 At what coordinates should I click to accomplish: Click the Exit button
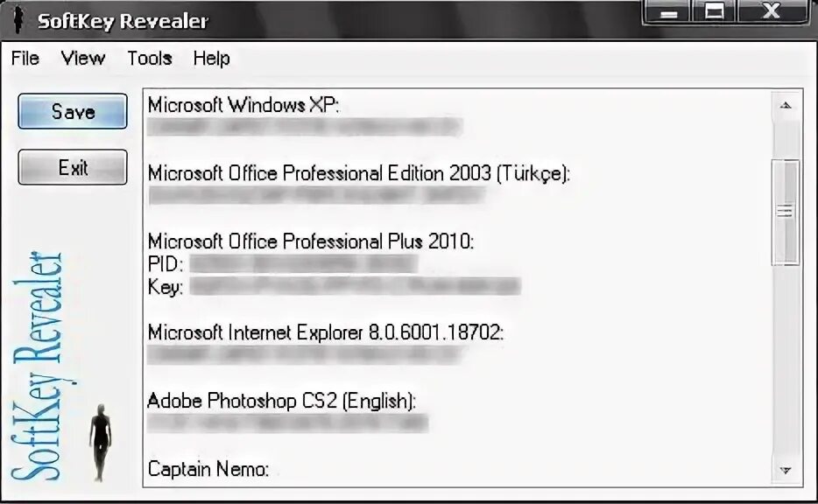(73, 167)
